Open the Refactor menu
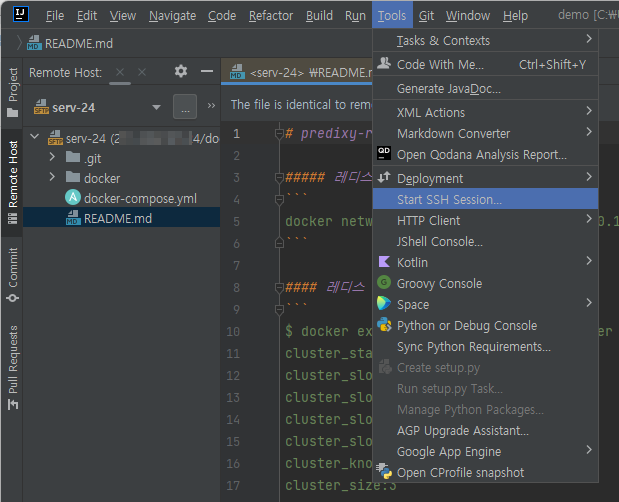Image resolution: width=619 pixels, height=502 pixels. coord(271,16)
